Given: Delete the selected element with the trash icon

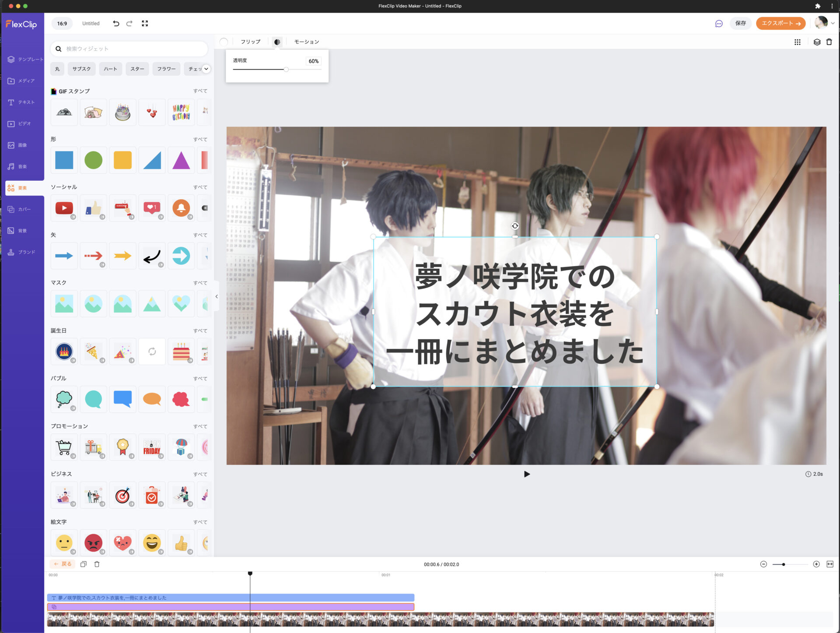Looking at the screenshot, I should pos(829,42).
